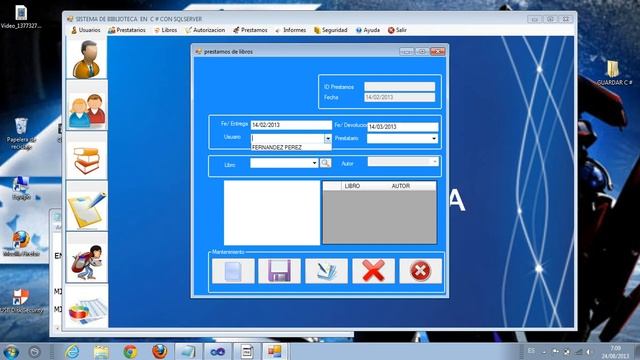Open the Autorizacion menu
The width and height of the screenshot is (640, 360).
(204, 30)
